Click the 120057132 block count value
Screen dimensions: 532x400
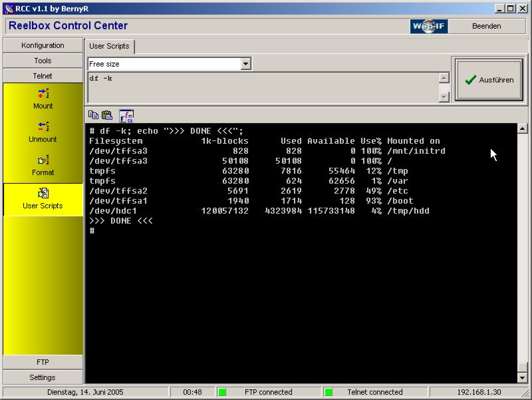[x=225, y=211]
